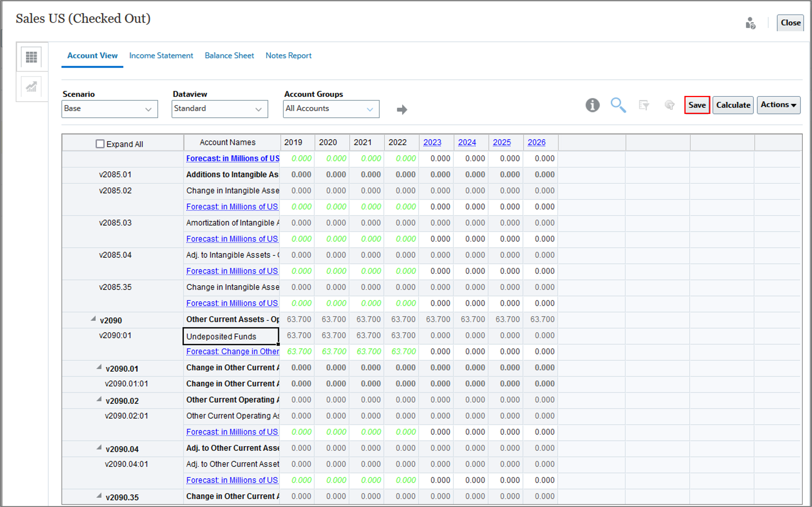Switch to the Income Statement tab

point(161,56)
